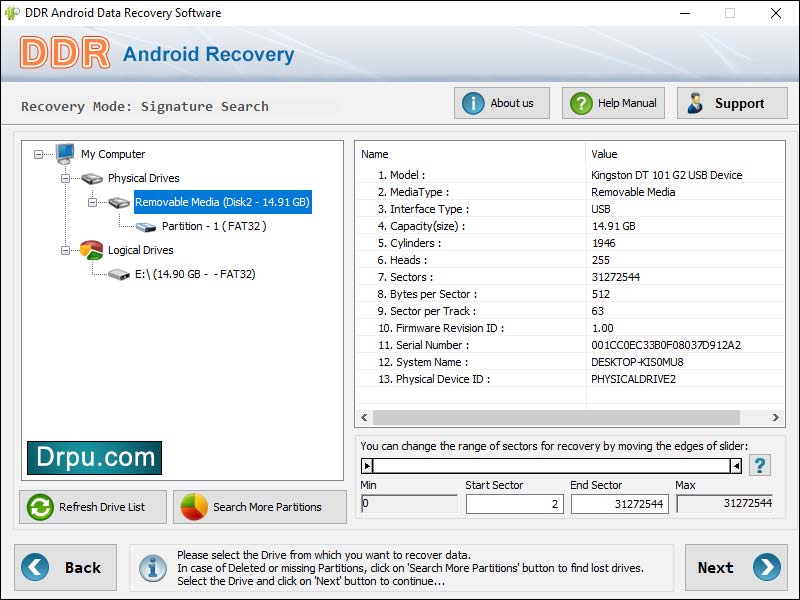
Task: Click the Support person icon
Action: click(697, 102)
